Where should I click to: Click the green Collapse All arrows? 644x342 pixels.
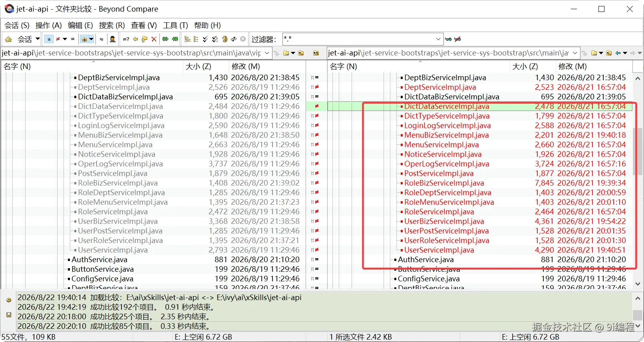coord(175,39)
